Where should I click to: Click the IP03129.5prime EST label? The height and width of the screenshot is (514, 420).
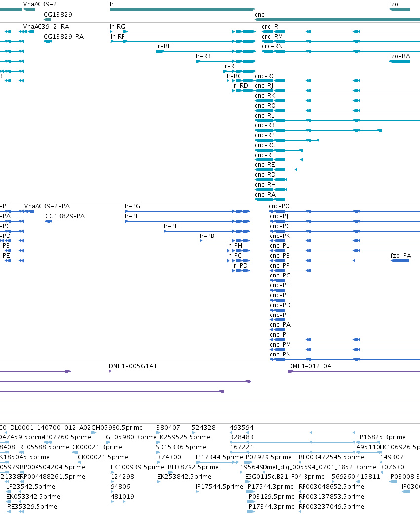coord(271,497)
